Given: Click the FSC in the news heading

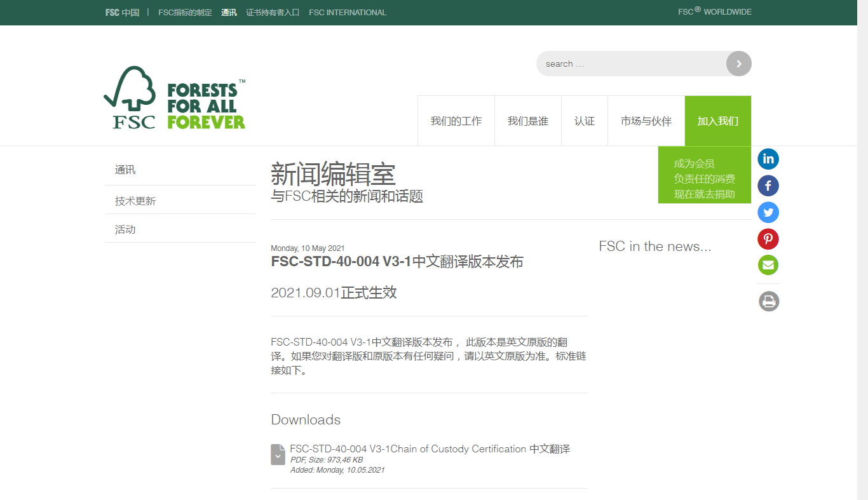Looking at the screenshot, I should click(x=655, y=247).
